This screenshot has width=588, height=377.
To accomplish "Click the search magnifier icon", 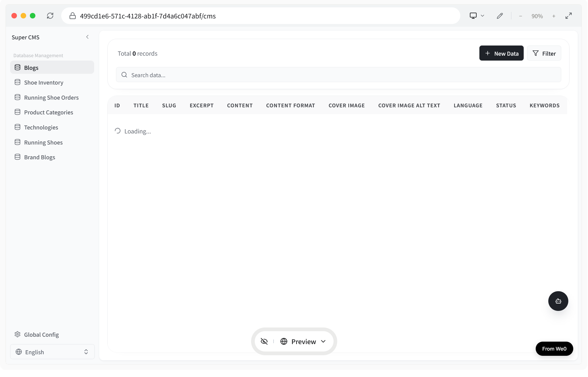I will [124, 75].
